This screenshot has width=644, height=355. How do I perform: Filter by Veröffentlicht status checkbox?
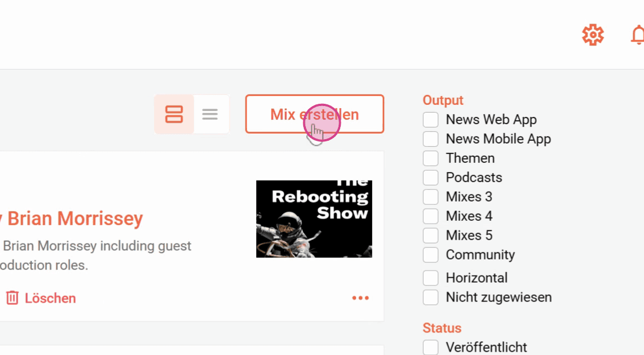[x=430, y=347]
